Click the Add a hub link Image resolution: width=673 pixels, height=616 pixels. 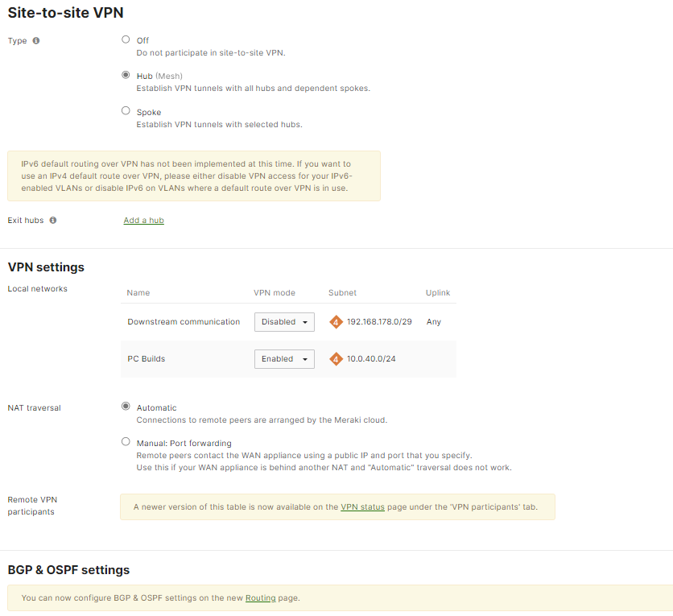click(x=143, y=220)
